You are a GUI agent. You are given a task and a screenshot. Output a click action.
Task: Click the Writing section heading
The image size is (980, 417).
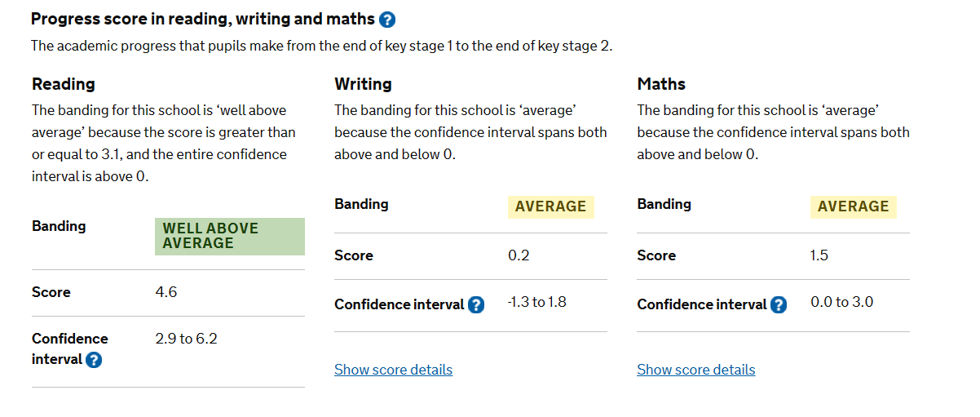point(363,84)
